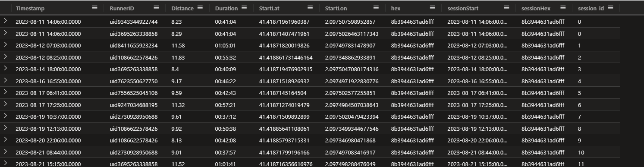Open the Distance column menu icon
The width and height of the screenshot is (644, 167).
200,8
